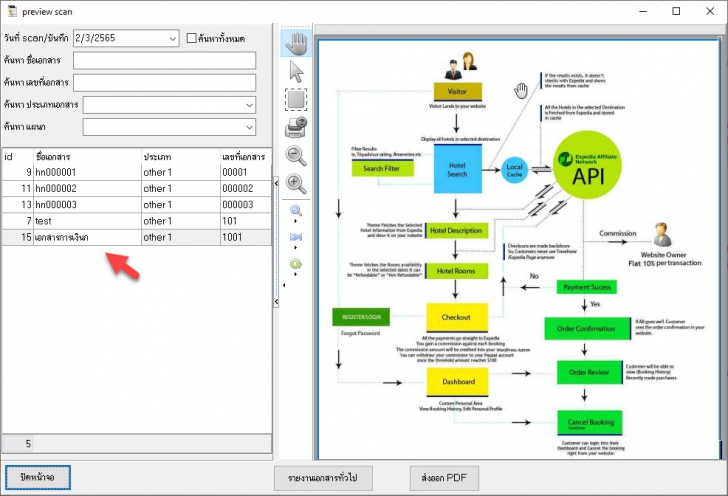728x496 pixels.
Task: Click document number cell 000002
Action: [245, 189]
